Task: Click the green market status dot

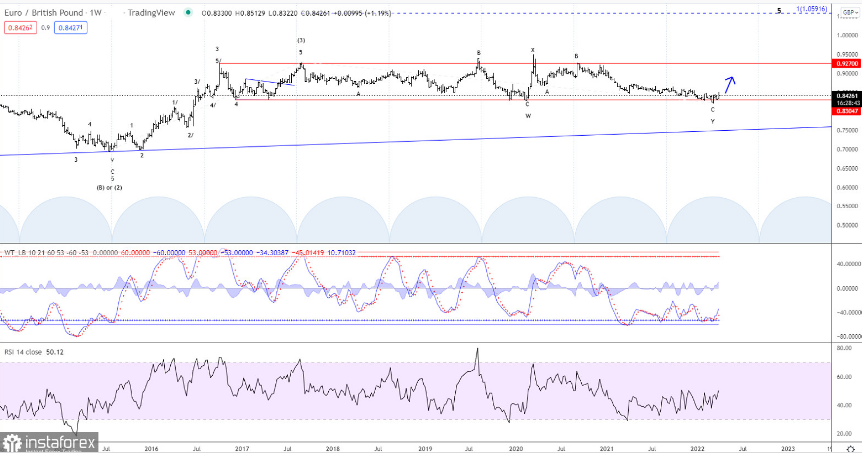Action: [x=189, y=13]
